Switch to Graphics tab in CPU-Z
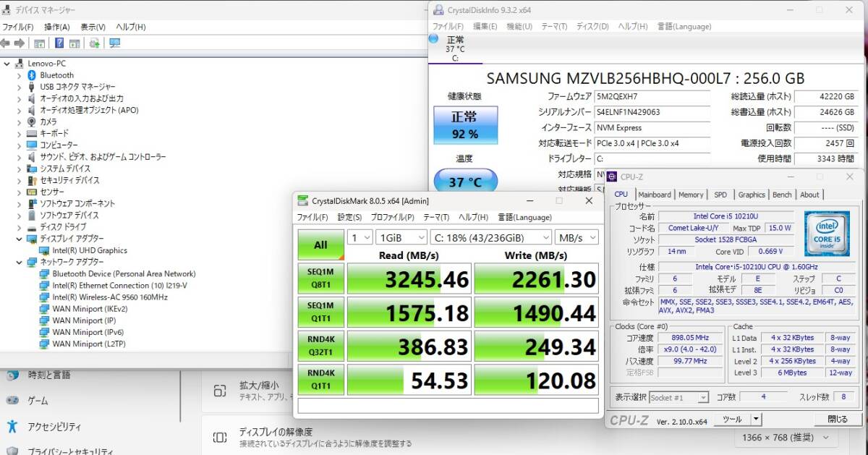 tap(752, 195)
